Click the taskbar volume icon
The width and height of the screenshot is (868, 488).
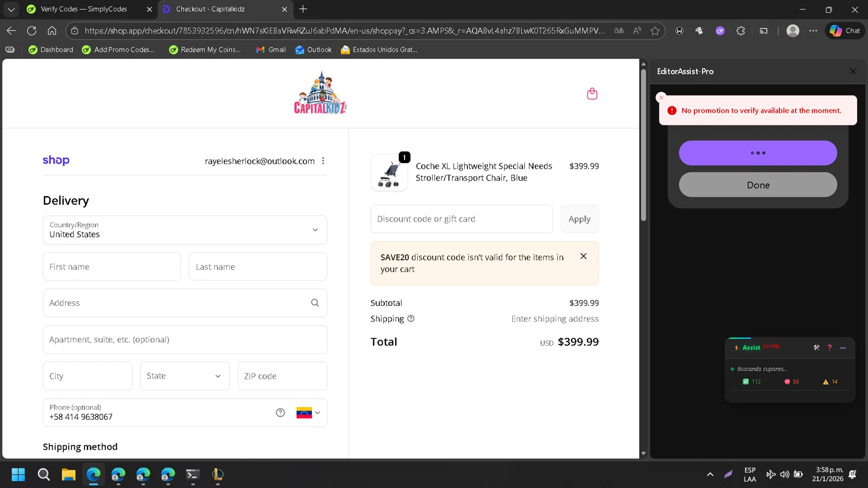pyautogui.click(x=784, y=475)
